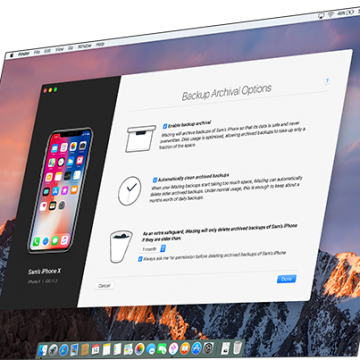Open the Window menu in menu bar
This screenshot has width=360, height=360.
point(85,46)
